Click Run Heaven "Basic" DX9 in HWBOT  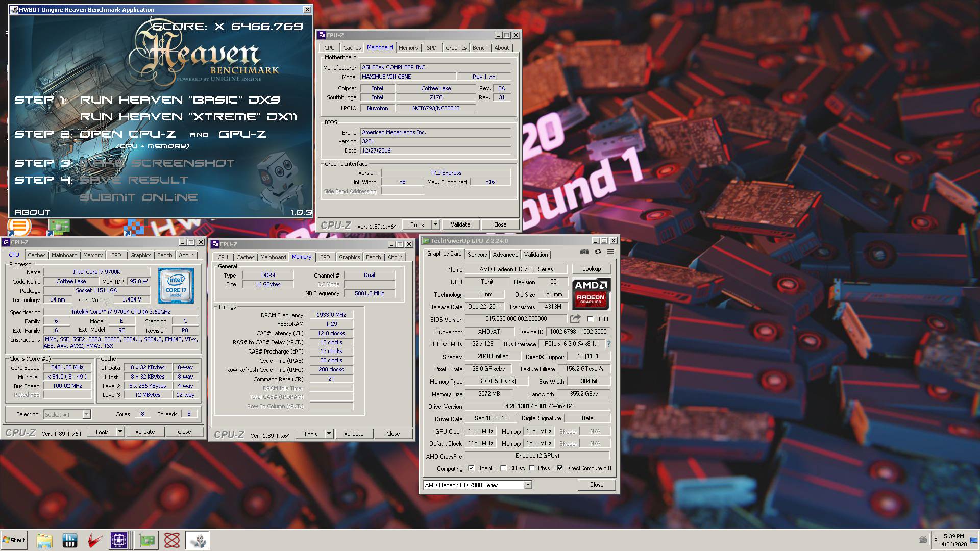(180, 100)
